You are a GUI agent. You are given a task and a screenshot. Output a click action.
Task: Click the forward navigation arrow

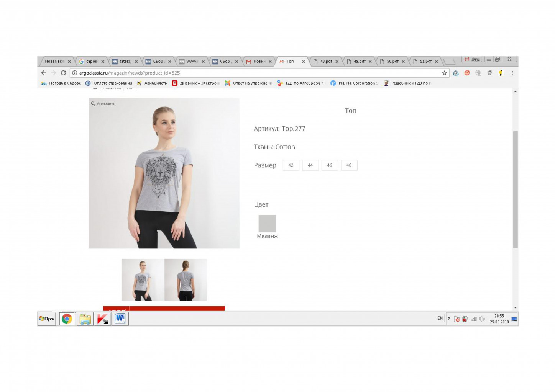click(x=53, y=73)
